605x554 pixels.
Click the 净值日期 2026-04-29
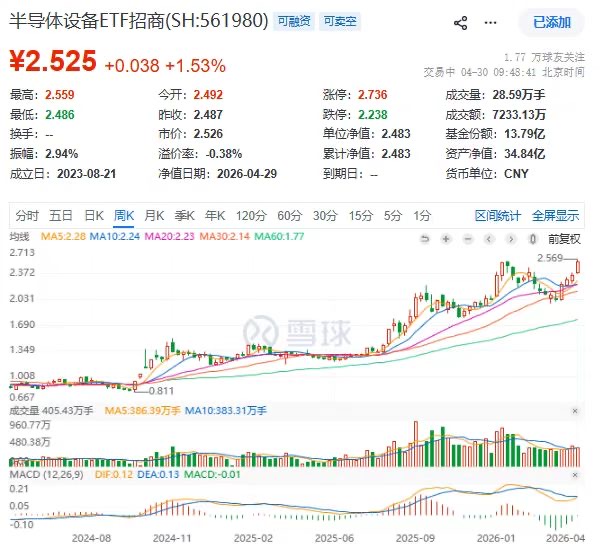tap(247, 174)
